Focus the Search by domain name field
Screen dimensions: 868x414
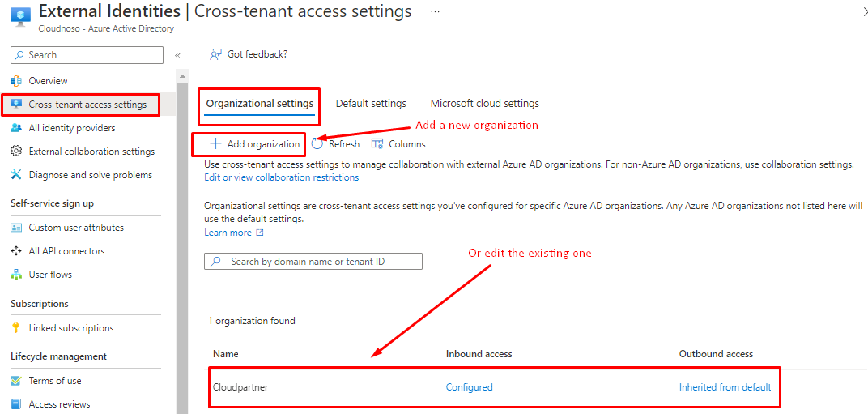[x=320, y=262]
